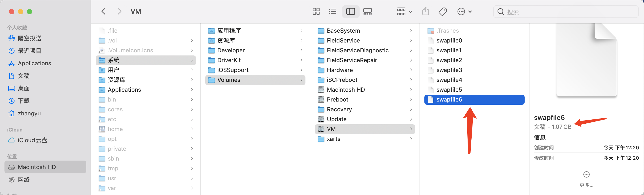Click the Tags toolbar icon
644x195 pixels.
[x=443, y=11]
